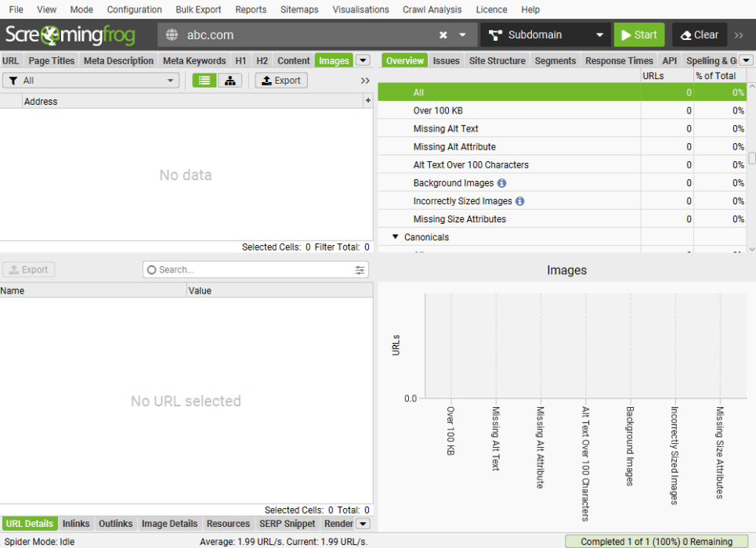
Task: Collapse the Canonicals section
Action: 396,236
